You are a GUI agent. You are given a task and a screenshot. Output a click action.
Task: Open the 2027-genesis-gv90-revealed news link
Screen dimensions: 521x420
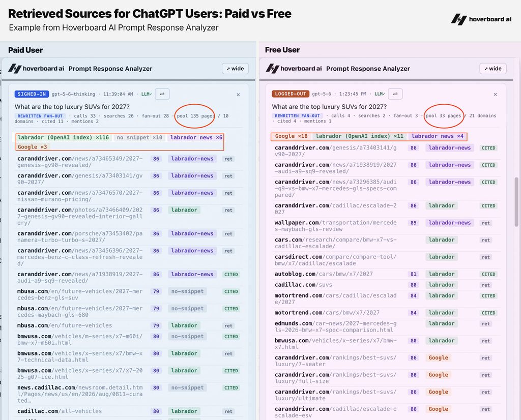click(80, 162)
